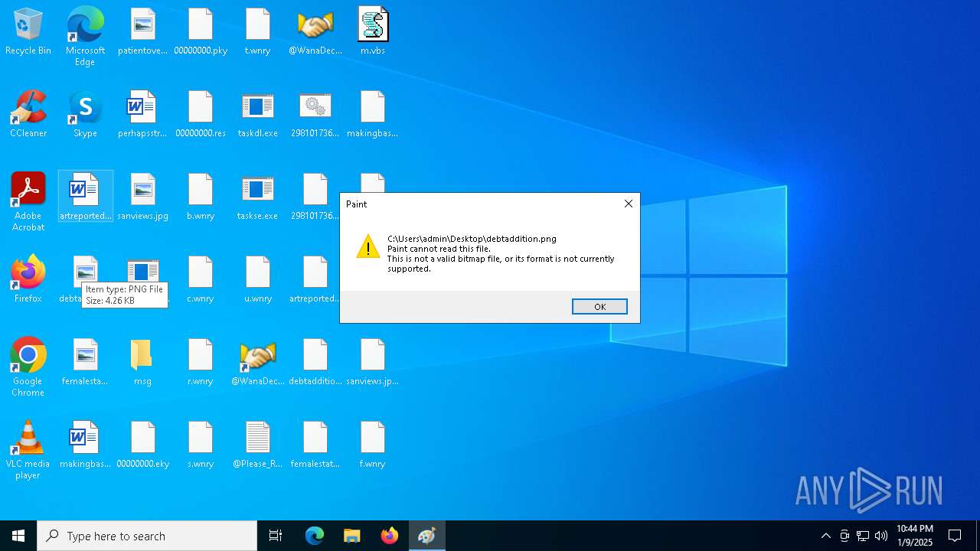Select the f.wnry file icon
This screenshot has height=551, width=980.
[373, 445]
